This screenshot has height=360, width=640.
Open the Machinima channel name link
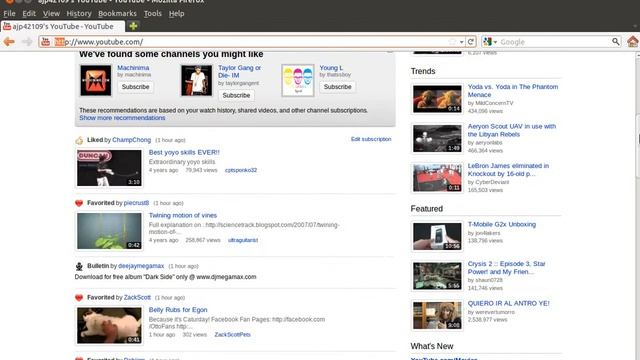[133, 68]
